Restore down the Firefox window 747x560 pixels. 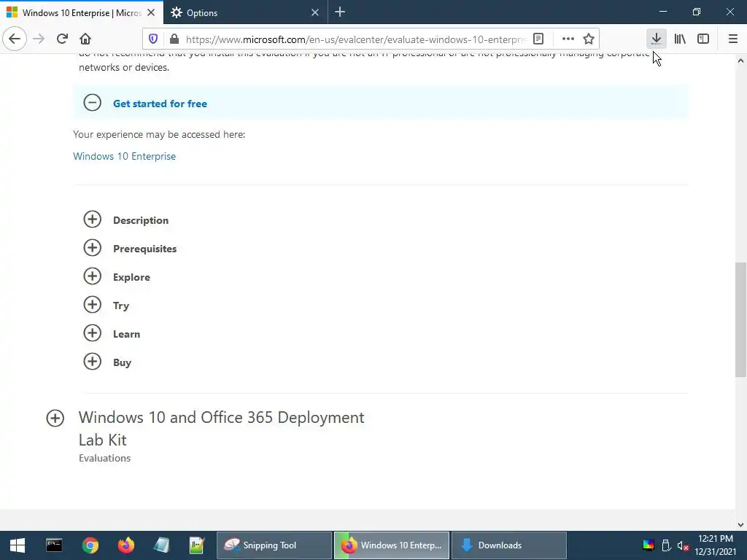coord(696,12)
